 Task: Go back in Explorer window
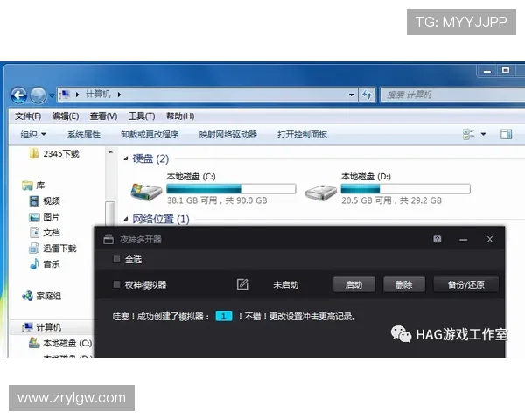[x=18, y=95]
